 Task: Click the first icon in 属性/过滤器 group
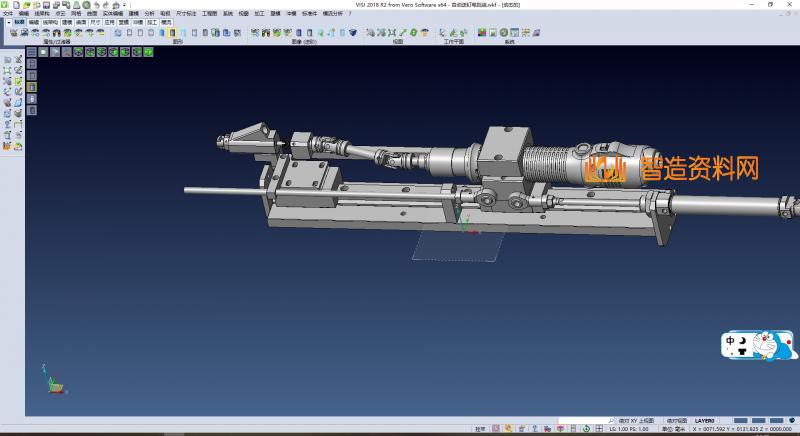click(x=13, y=33)
